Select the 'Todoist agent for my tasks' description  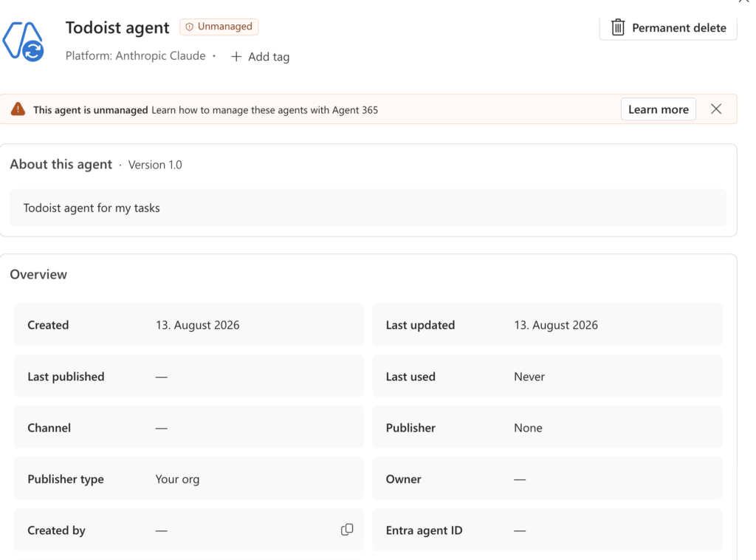pyautogui.click(x=92, y=208)
